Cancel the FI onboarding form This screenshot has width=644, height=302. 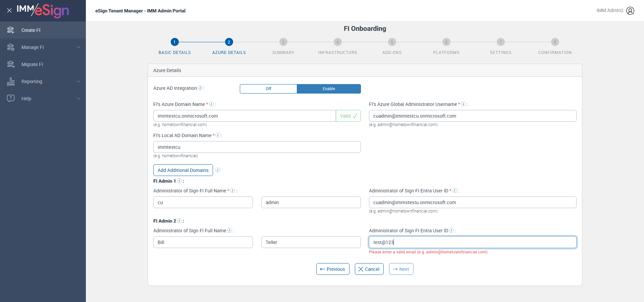369,269
